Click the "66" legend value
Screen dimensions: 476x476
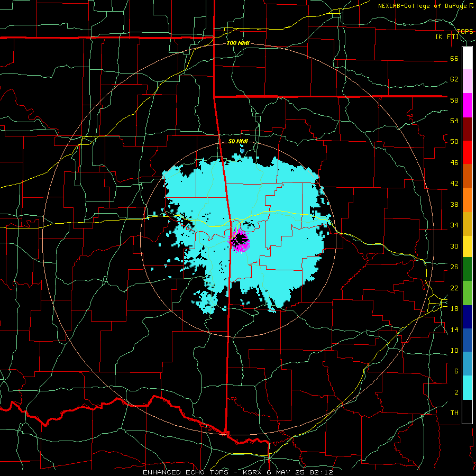(454, 58)
